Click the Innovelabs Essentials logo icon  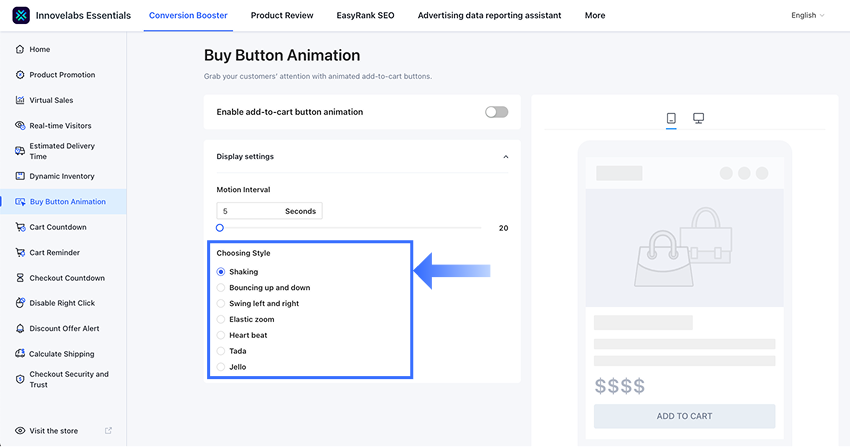tap(21, 16)
